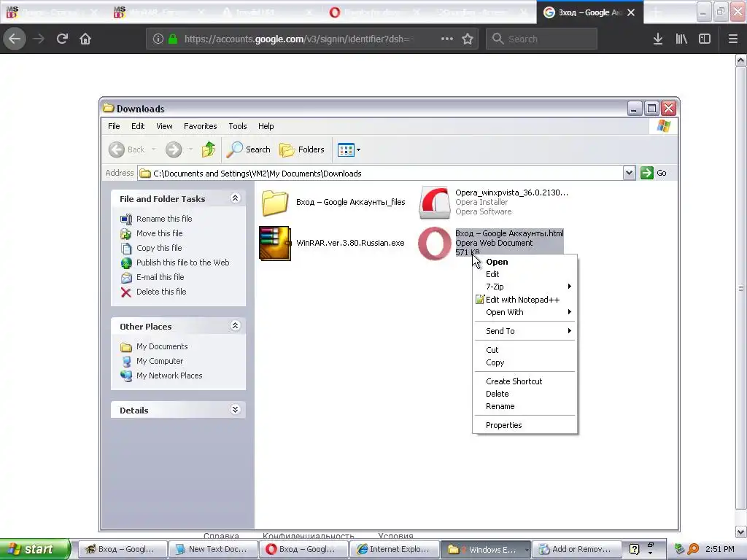Expand the Send To submenu
The height and width of the screenshot is (560, 747).
[x=525, y=331]
